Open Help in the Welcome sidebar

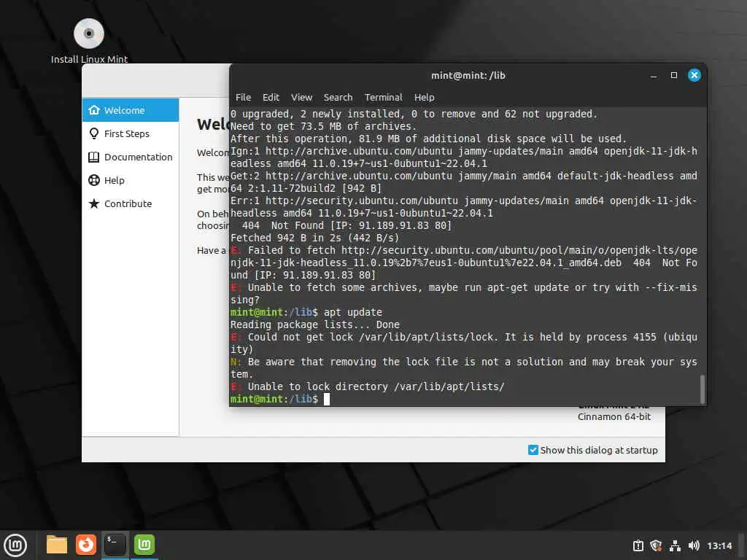(131, 180)
